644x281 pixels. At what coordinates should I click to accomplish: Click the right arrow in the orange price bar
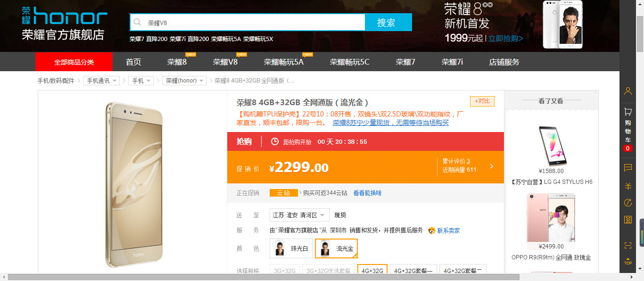(x=491, y=166)
